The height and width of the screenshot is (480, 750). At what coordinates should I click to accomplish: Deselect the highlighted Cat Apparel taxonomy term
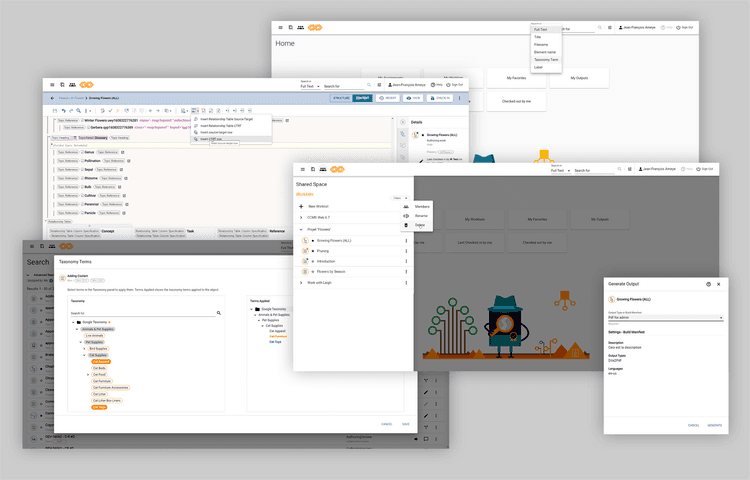(101, 361)
